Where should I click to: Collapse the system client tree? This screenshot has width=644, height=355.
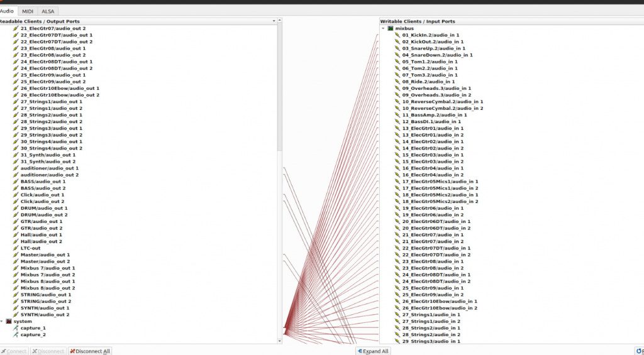tap(2, 321)
